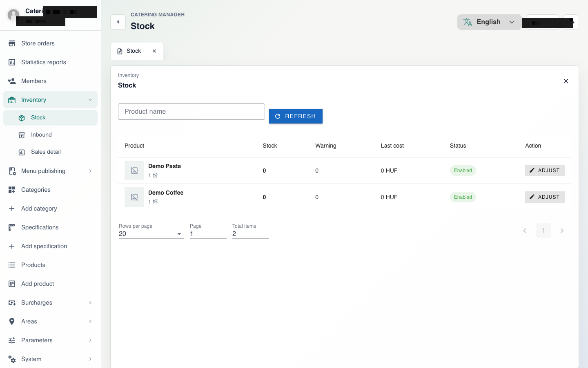
Task: Open Inbound in the Inventory submenu
Action: (x=50, y=135)
